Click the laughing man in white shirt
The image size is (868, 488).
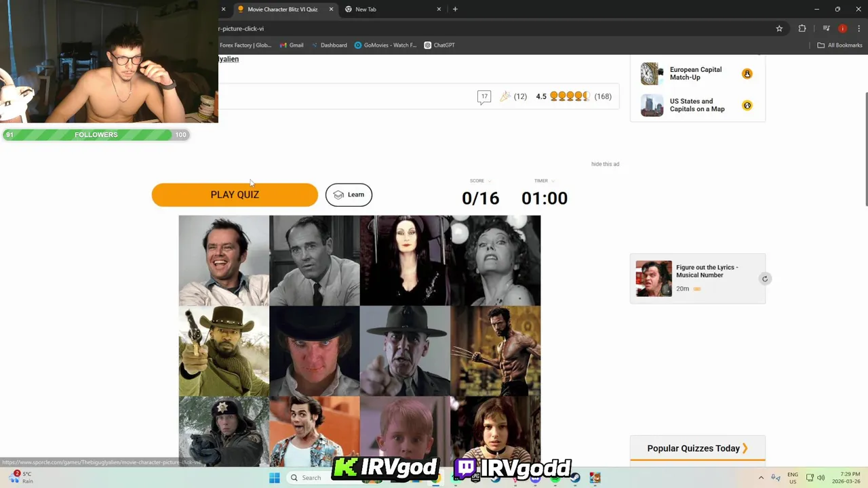(x=224, y=260)
